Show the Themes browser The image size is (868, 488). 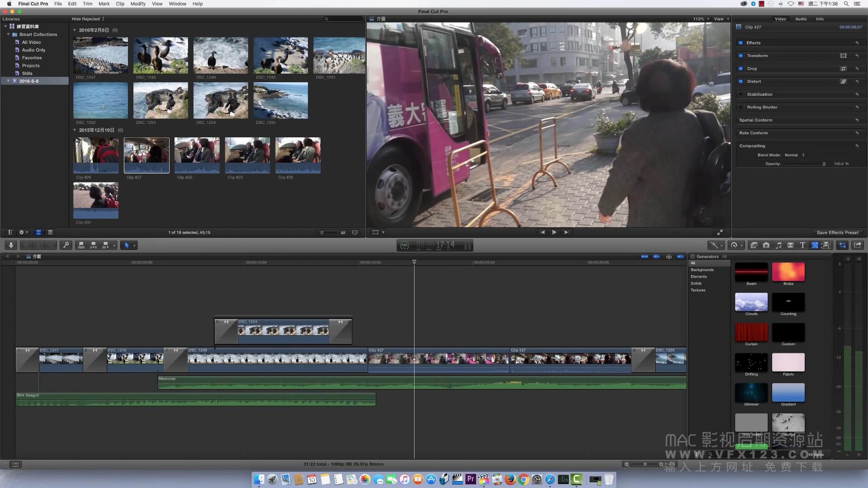pyautogui.click(x=826, y=245)
